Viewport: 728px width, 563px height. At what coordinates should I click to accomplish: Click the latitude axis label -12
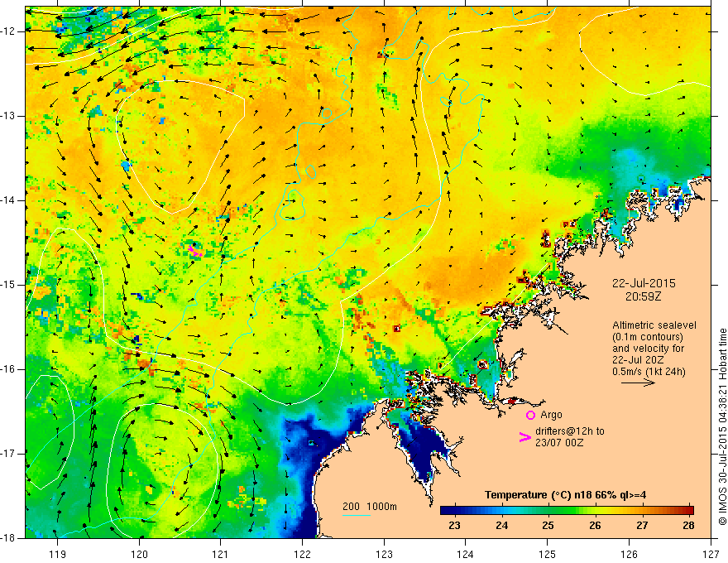tap(9, 31)
